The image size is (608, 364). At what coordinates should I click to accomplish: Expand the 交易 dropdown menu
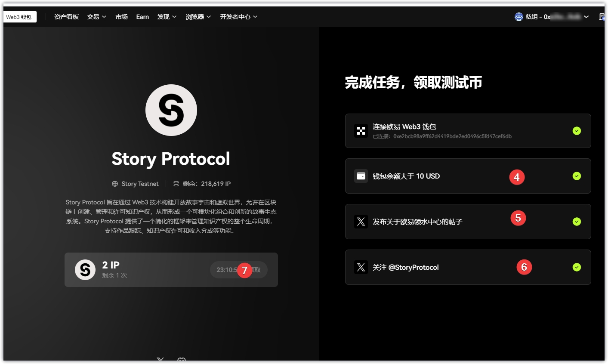tap(96, 17)
